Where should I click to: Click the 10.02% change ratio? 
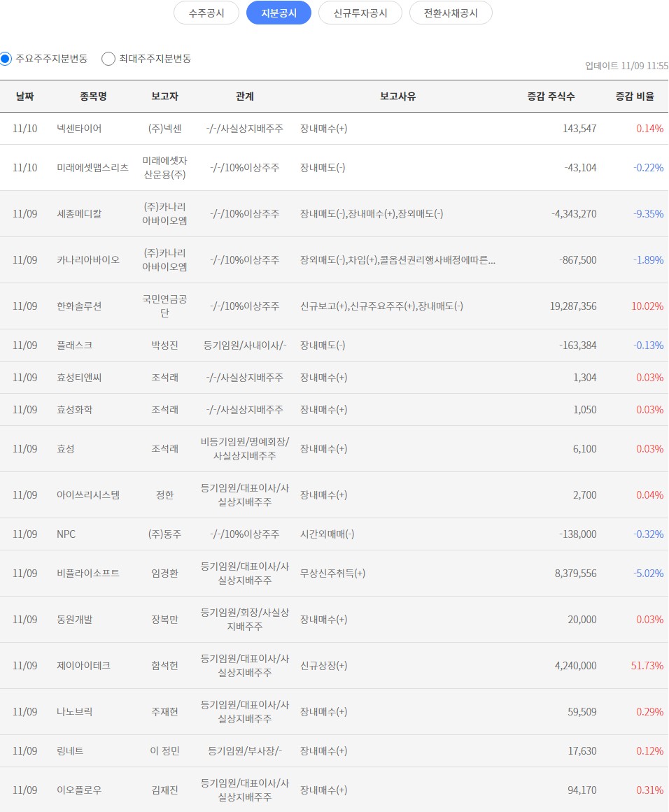(647, 306)
